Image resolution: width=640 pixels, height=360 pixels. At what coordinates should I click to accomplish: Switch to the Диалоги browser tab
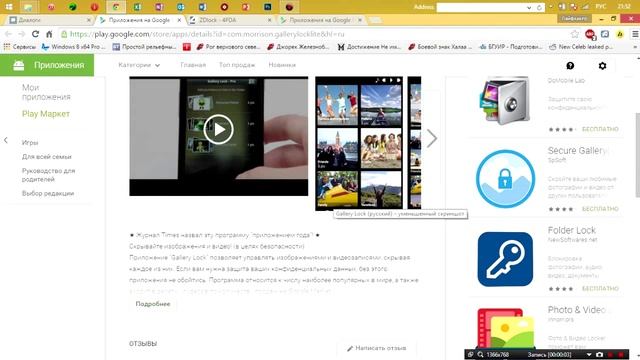pos(49,20)
